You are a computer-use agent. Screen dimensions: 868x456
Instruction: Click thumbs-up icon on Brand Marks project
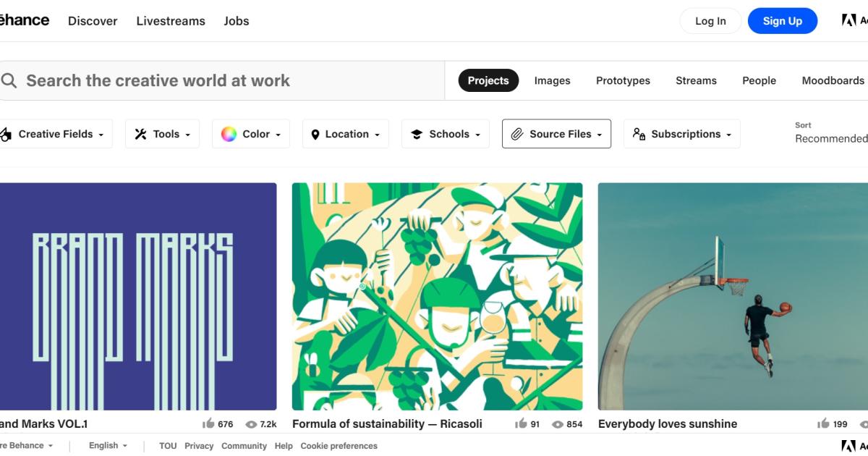pos(208,424)
